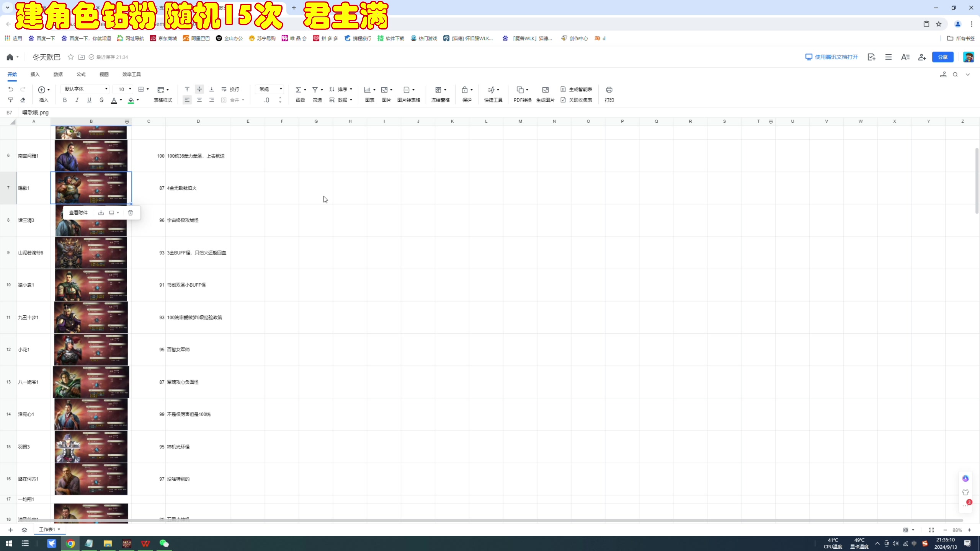980x551 pixels.
Task: Switch to the 公式 ribbon tab
Action: click(81, 74)
